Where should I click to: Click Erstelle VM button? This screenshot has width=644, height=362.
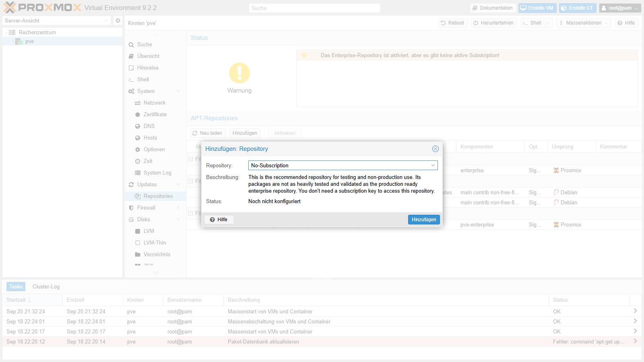pos(537,8)
